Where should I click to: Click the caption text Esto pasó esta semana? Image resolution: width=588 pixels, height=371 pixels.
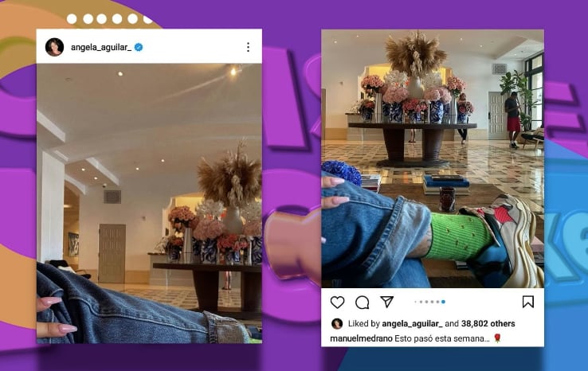pos(441,338)
